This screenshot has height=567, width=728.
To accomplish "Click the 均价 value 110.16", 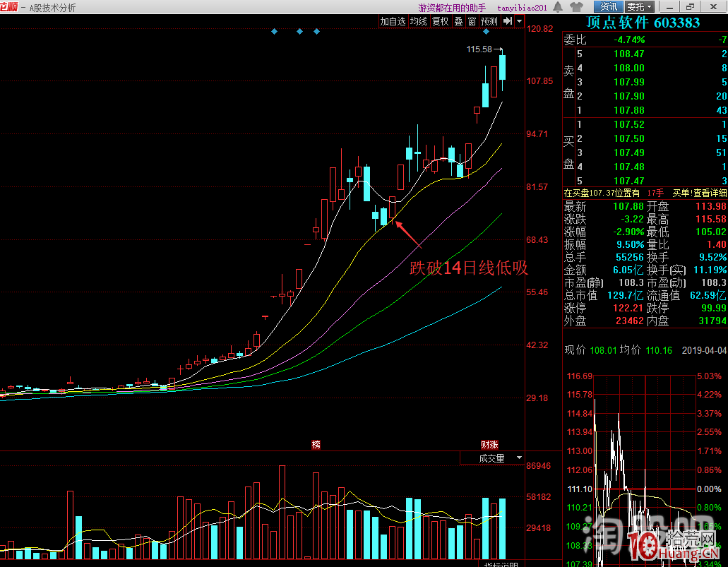I will 659,350.
